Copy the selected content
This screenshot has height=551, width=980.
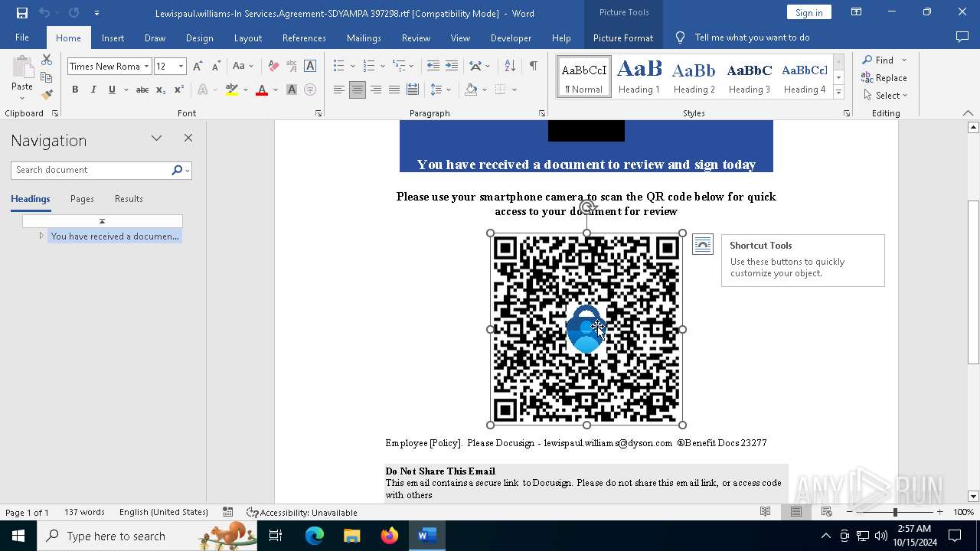(x=47, y=77)
